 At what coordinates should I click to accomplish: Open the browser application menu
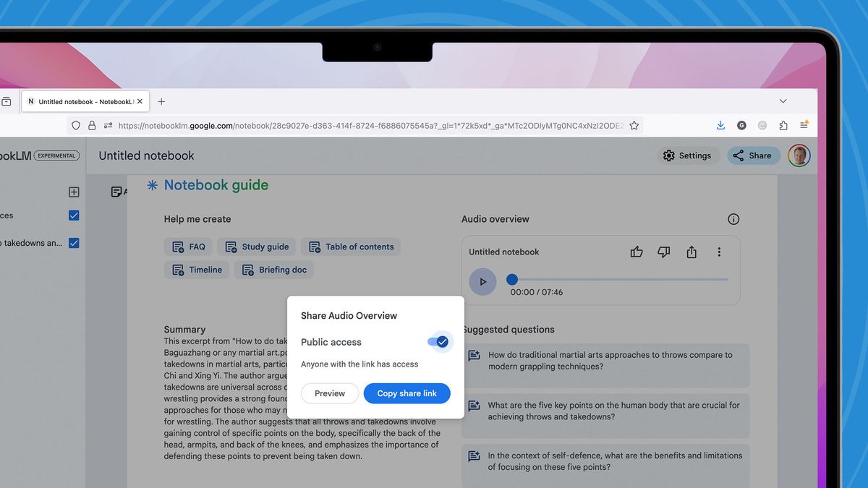(x=804, y=125)
